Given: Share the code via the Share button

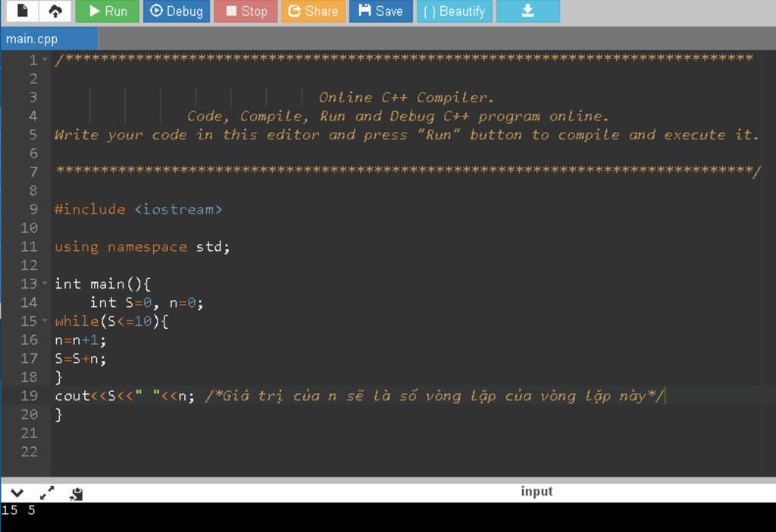Looking at the screenshot, I should click(313, 11).
